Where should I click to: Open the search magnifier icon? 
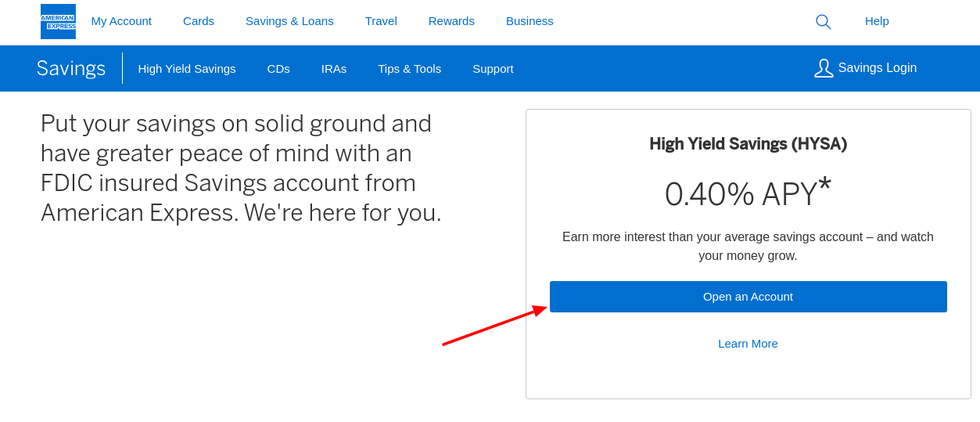click(823, 22)
